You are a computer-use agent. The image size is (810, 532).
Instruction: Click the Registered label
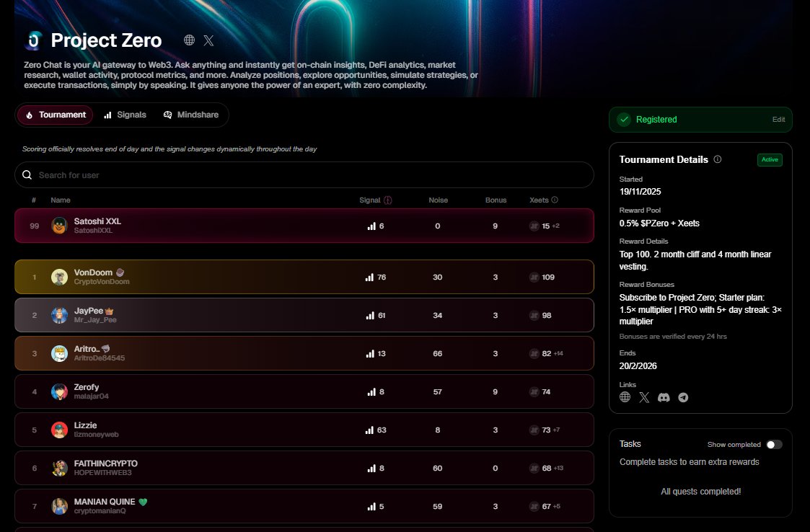pyautogui.click(x=656, y=120)
